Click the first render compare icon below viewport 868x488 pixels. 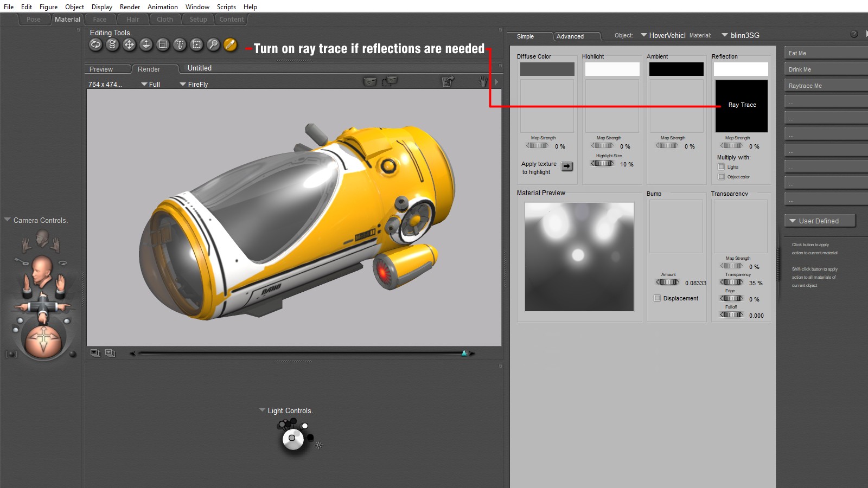point(95,353)
